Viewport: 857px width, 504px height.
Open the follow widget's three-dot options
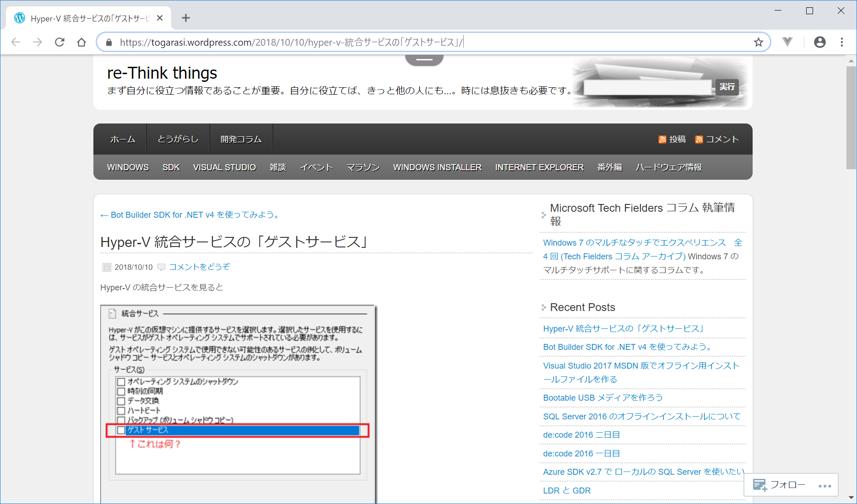(x=824, y=486)
